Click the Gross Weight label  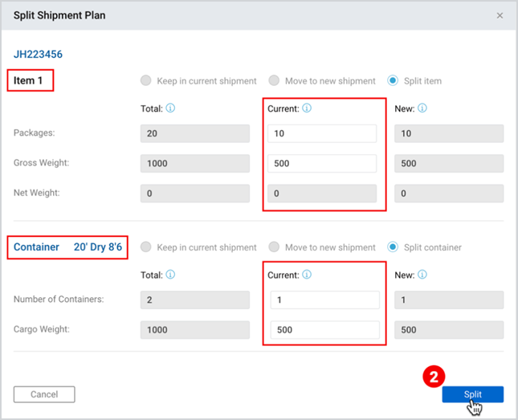tap(41, 162)
